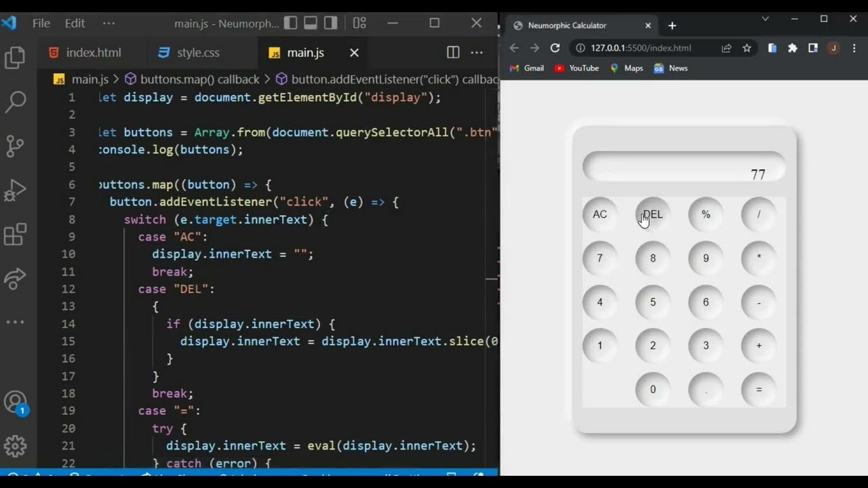
Task: Open Chrome side panel icon
Action: coord(813,48)
